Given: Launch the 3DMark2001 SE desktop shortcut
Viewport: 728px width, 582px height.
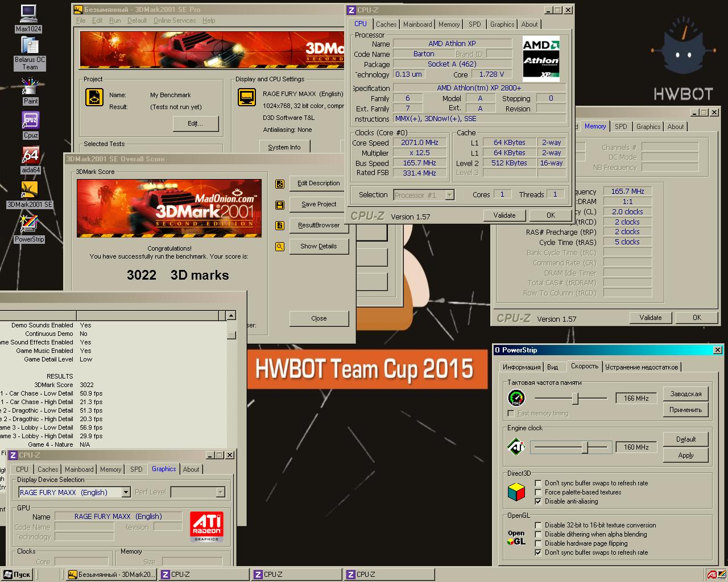Looking at the screenshot, I should click(x=30, y=195).
